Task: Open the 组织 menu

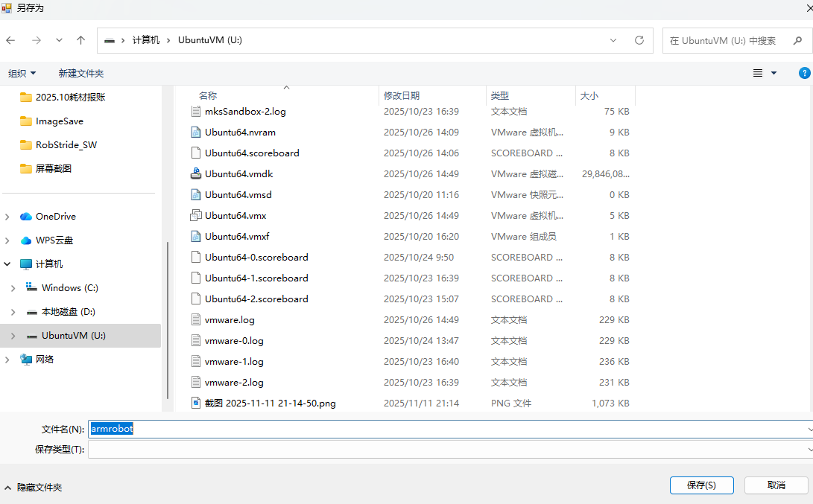Action: point(22,74)
